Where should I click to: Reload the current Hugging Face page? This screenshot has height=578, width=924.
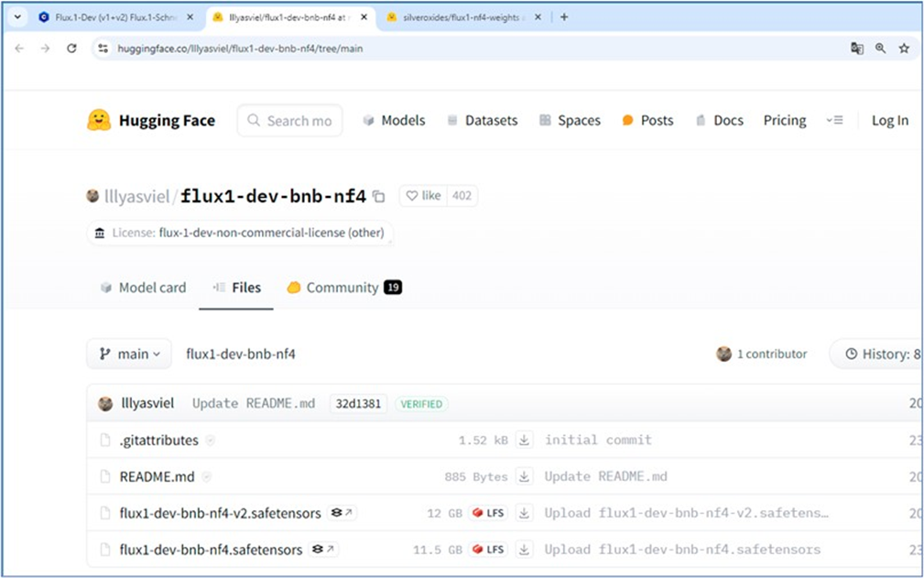71,49
